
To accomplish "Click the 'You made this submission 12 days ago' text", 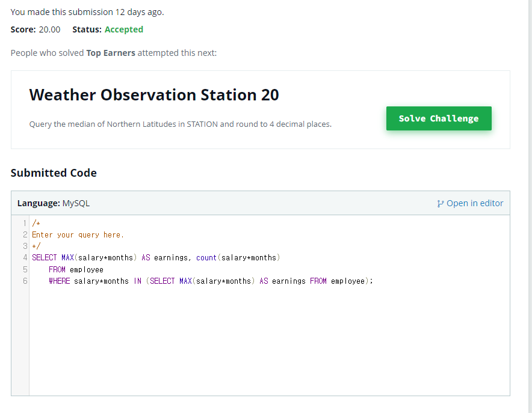I will 87,12.
